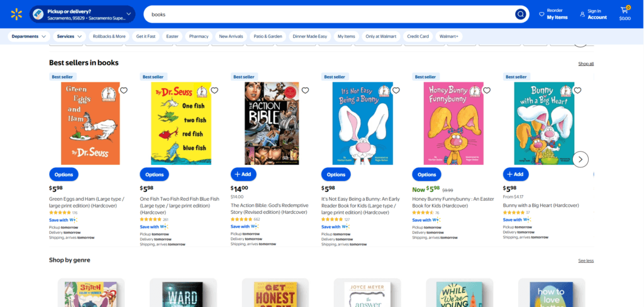644x307 pixels.
Task: Choose Options for It's Not Easy Being a Bunny
Action: pos(336,174)
